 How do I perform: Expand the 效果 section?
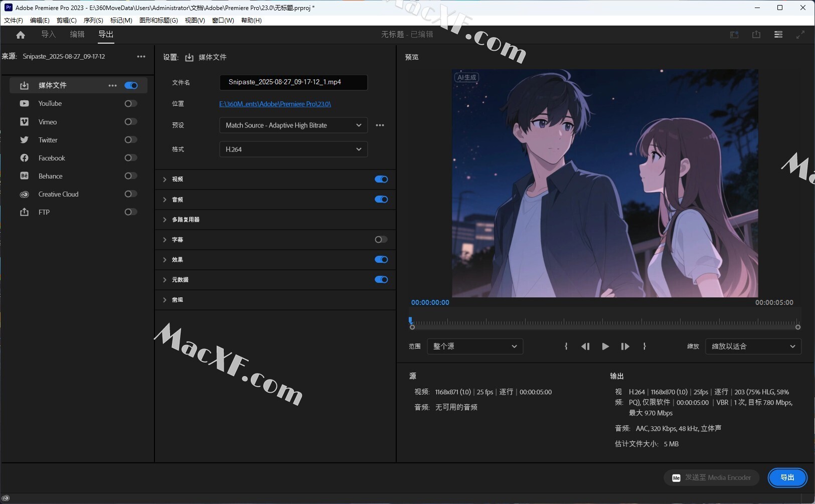coord(165,259)
